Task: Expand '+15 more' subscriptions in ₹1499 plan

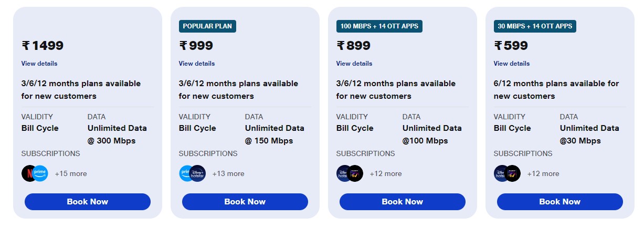Action: pos(71,173)
